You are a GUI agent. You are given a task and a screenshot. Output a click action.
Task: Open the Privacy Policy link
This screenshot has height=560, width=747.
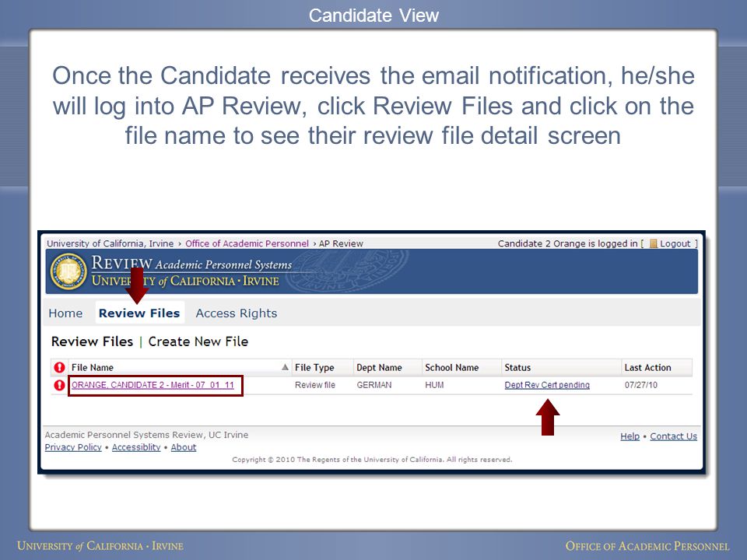pyautogui.click(x=73, y=447)
